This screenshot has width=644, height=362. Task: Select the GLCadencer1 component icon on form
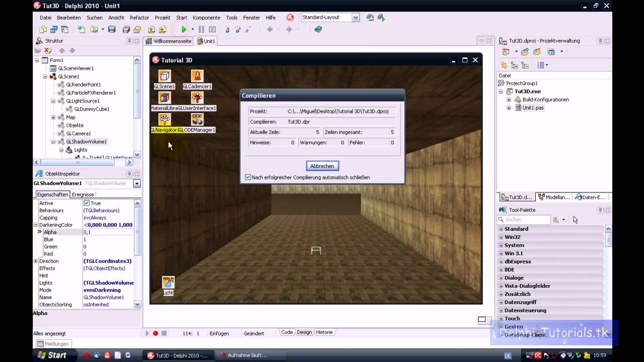tap(197, 76)
